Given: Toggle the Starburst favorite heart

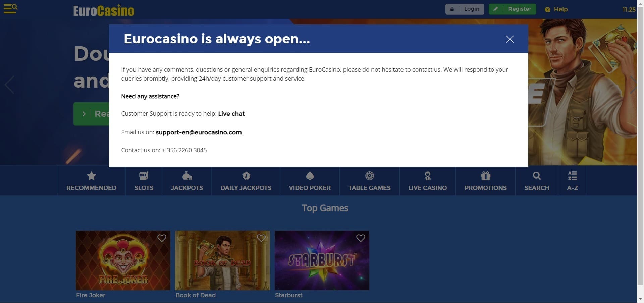Looking at the screenshot, I should click(x=361, y=238).
